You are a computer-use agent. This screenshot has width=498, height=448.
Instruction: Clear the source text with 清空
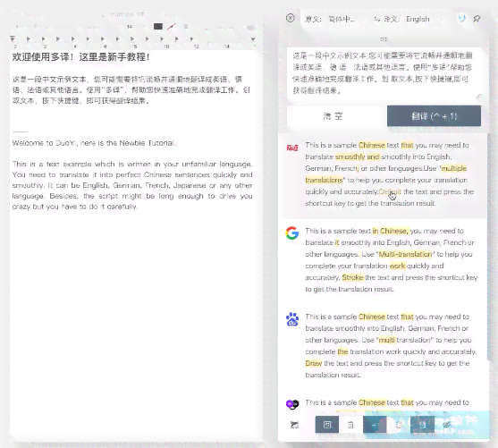(333, 116)
